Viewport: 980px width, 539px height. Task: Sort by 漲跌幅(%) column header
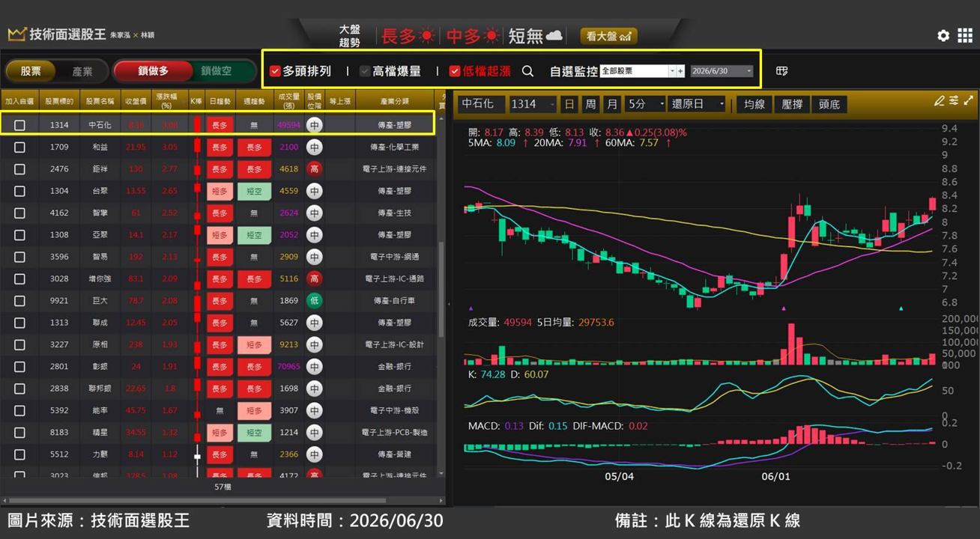point(169,100)
